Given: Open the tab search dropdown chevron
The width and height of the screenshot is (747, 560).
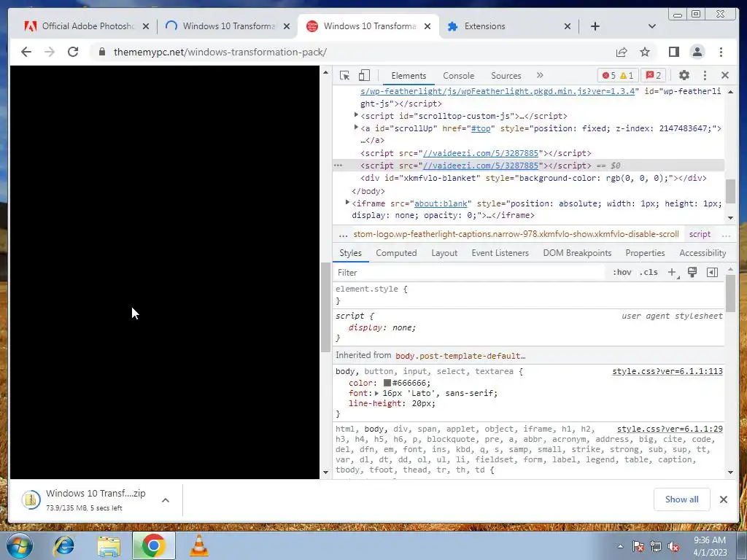Looking at the screenshot, I should (x=651, y=26).
